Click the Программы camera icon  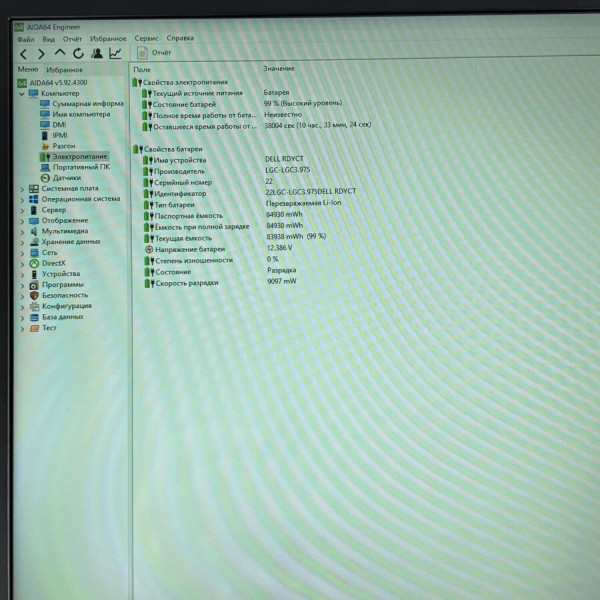34,285
